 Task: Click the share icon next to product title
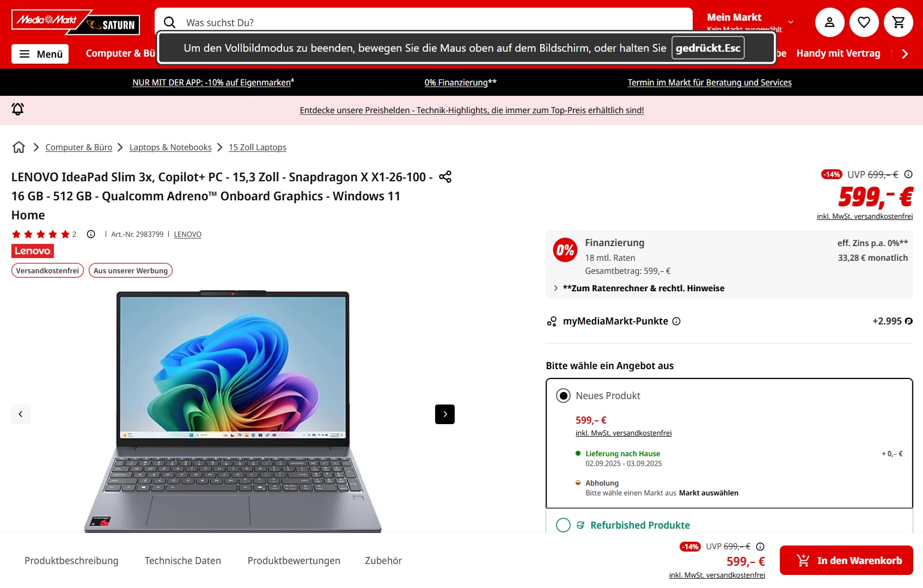pos(445,177)
